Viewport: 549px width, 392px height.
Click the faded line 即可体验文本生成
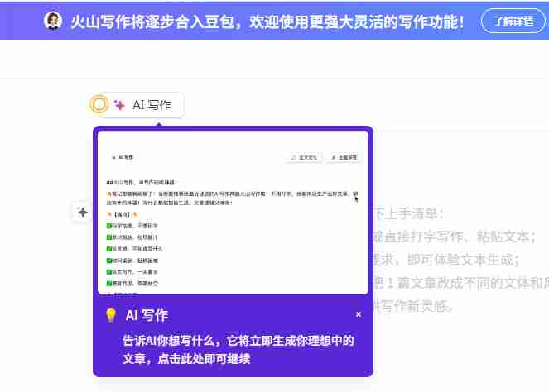tap(464, 260)
